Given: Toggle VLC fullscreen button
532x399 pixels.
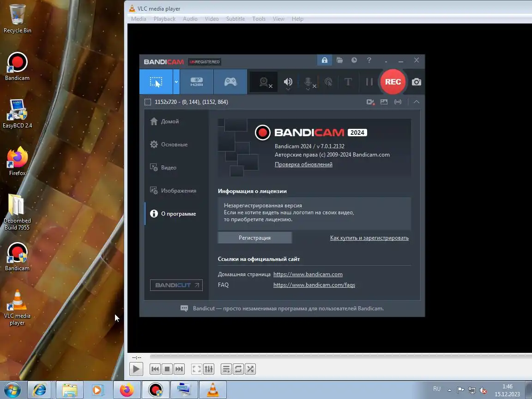Looking at the screenshot, I should tap(197, 369).
